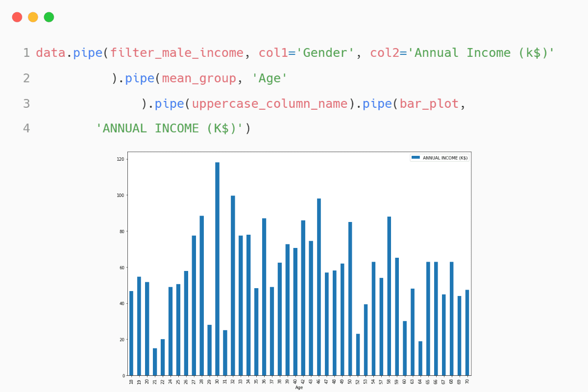This screenshot has width=588, height=392.
Task: Click the first bar for age 18
Action: 131,333
